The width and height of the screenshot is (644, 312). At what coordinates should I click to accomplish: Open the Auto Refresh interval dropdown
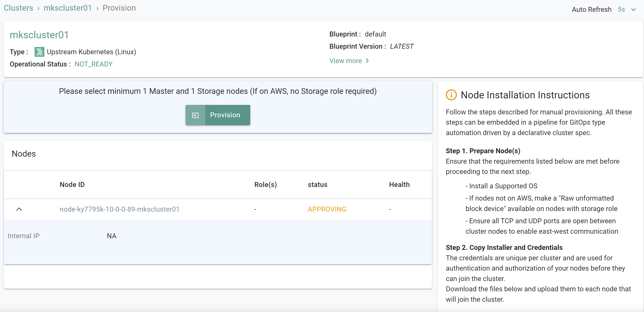(x=633, y=9)
